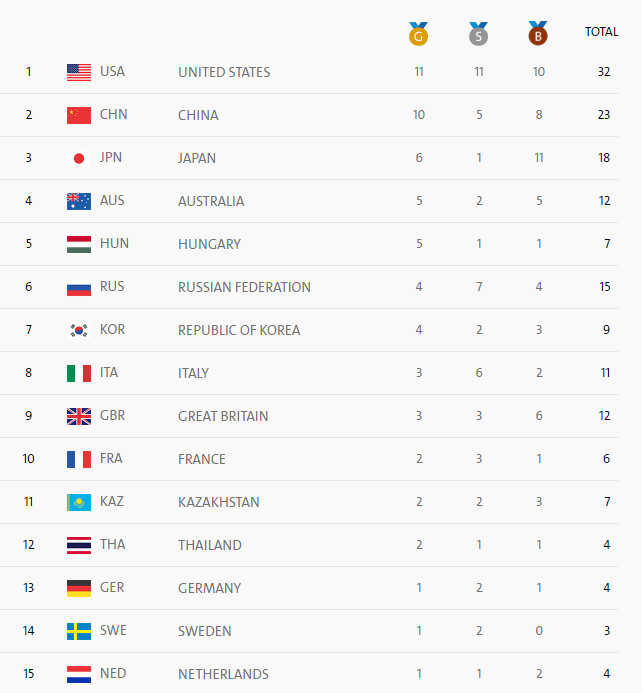Screen dimensions: 642x693
Task: Click the Sweden flag icon
Action: pos(79,631)
